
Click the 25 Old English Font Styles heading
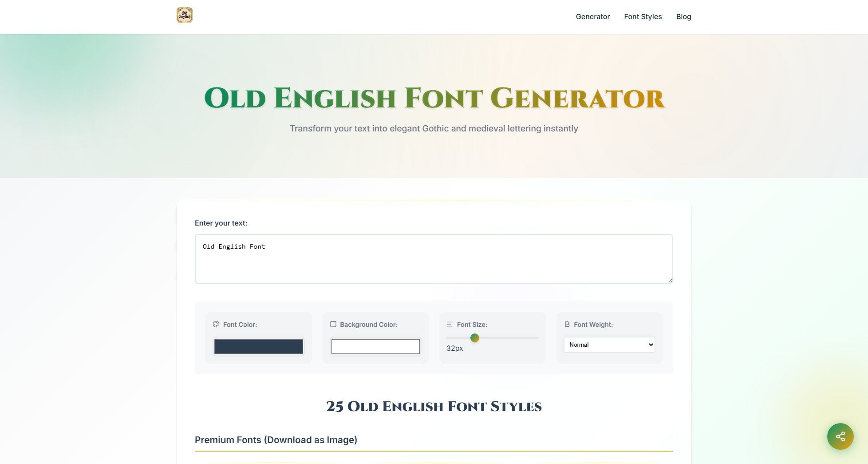434,406
